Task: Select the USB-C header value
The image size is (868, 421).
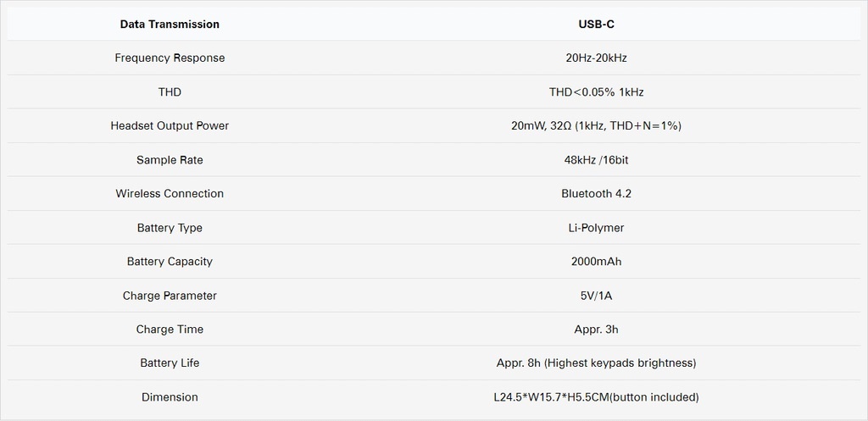Action: point(596,25)
